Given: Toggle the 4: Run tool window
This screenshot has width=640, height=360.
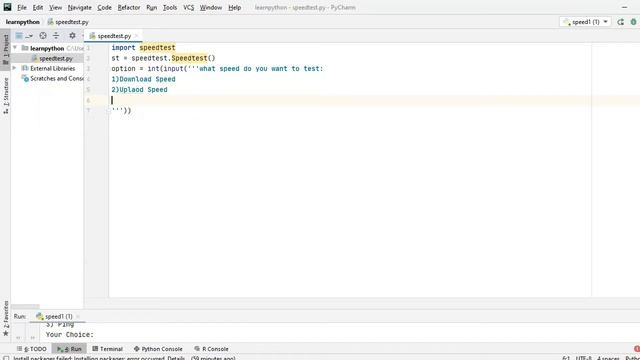Looking at the screenshot, I should pyautogui.click(x=69, y=349).
